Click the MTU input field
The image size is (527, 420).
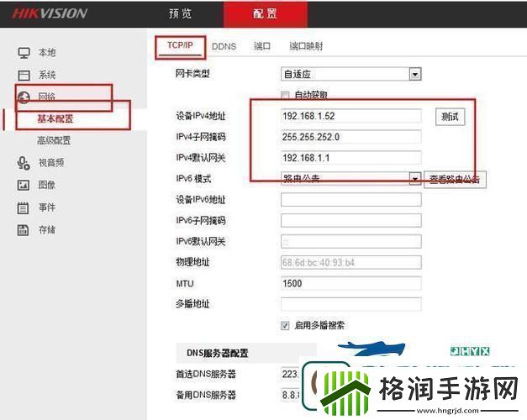click(x=350, y=283)
